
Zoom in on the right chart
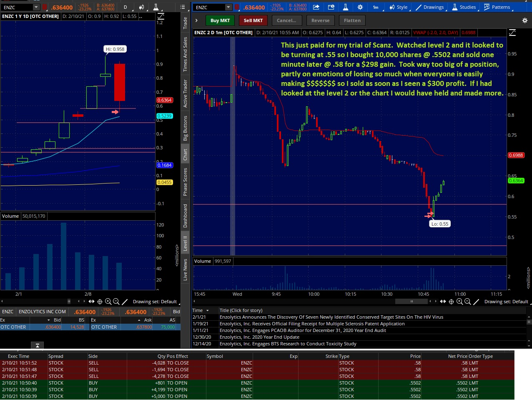pyautogui.click(x=459, y=302)
